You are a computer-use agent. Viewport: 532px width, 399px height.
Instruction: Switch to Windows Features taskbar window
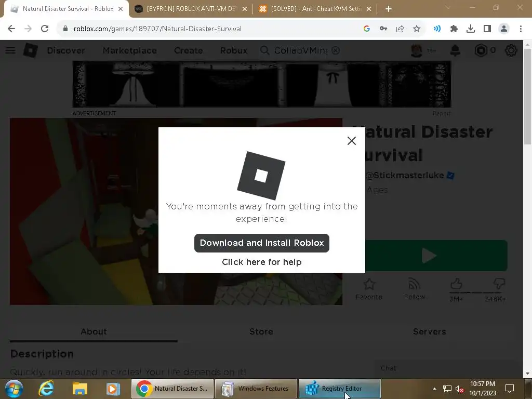pos(256,389)
